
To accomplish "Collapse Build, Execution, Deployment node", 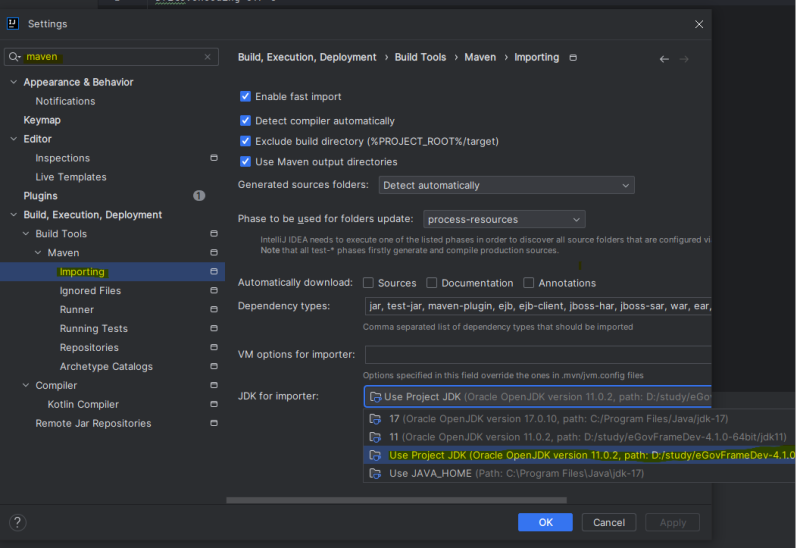I will 14,214.
